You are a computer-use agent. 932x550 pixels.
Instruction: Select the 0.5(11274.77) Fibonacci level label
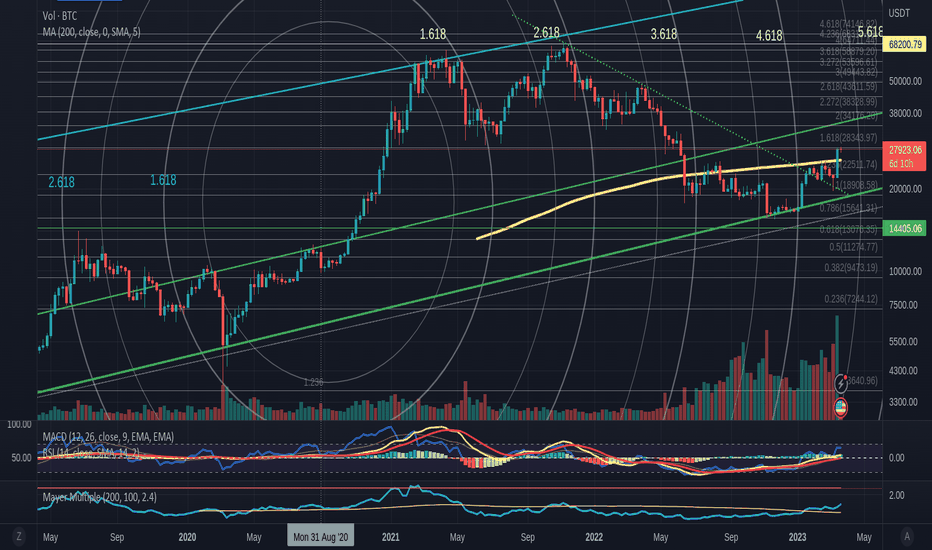854,247
